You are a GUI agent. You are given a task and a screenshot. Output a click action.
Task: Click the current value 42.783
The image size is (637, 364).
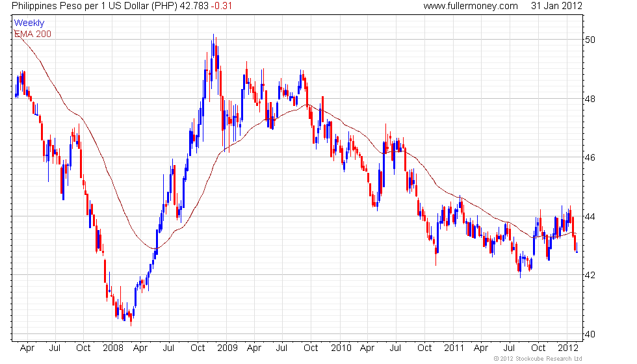pos(194,6)
